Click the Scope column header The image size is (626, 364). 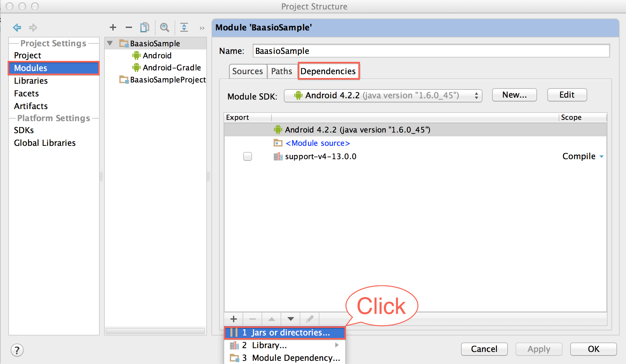click(x=583, y=117)
